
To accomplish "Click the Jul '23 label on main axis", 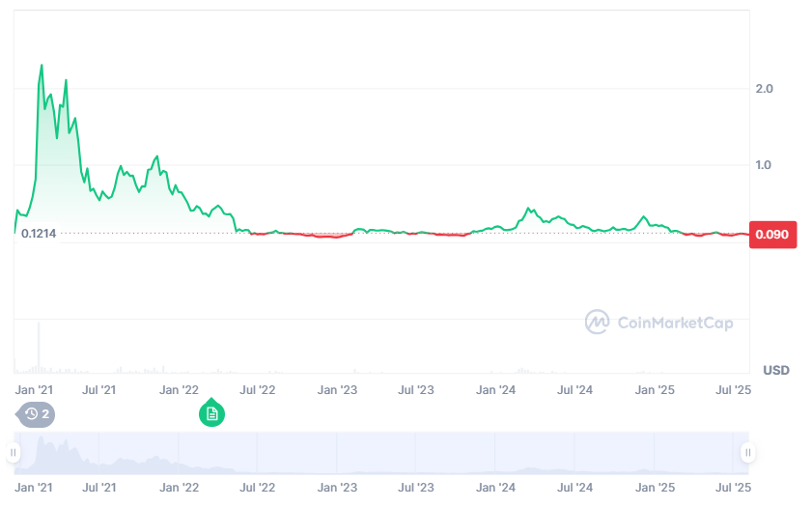I will pos(416,390).
